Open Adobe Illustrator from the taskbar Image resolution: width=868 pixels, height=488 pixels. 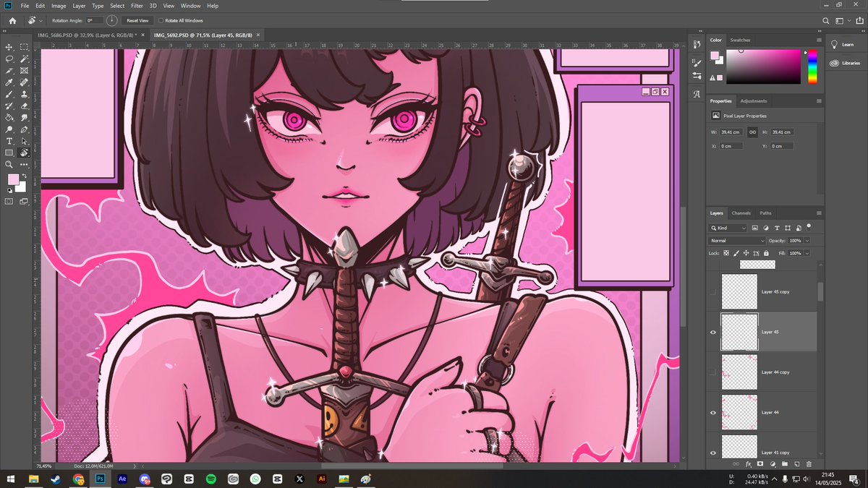[322, 479]
